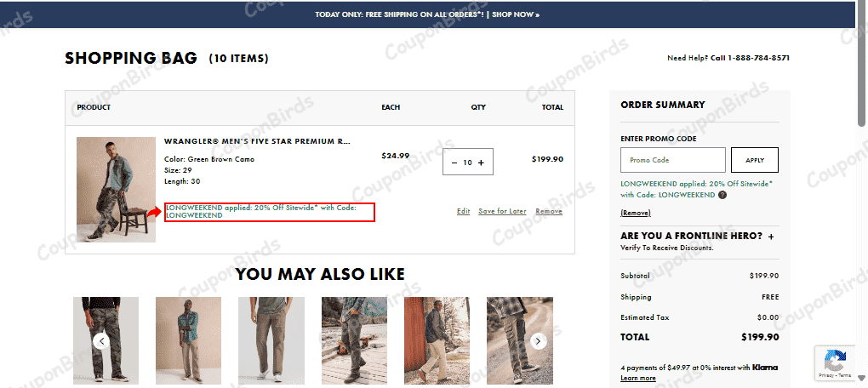Click the Shipping FREE value
Screen dimensions: 868x388
click(770, 297)
